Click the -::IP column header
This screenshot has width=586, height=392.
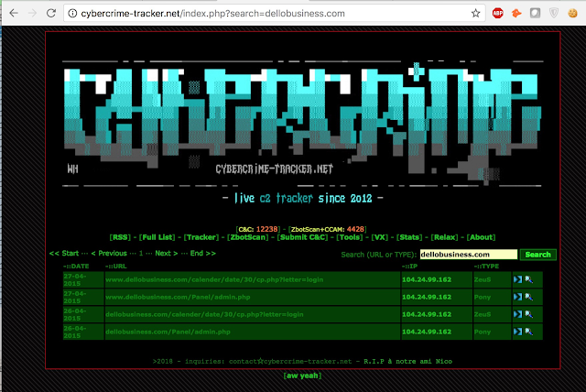point(409,267)
